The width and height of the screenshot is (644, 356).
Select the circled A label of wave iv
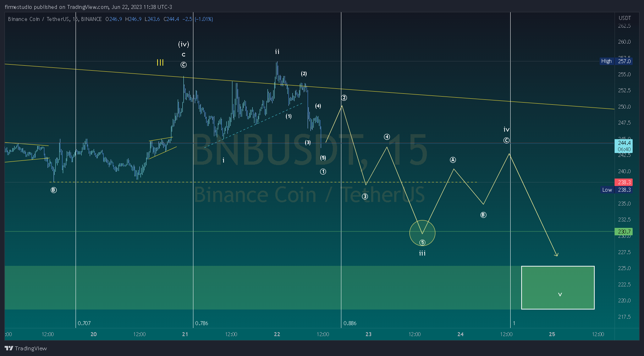(453, 160)
